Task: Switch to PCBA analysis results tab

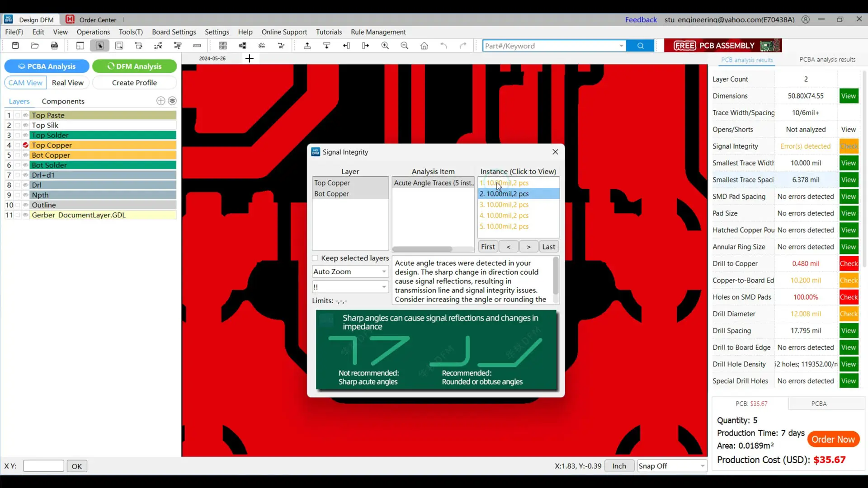Action: (827, 60)
